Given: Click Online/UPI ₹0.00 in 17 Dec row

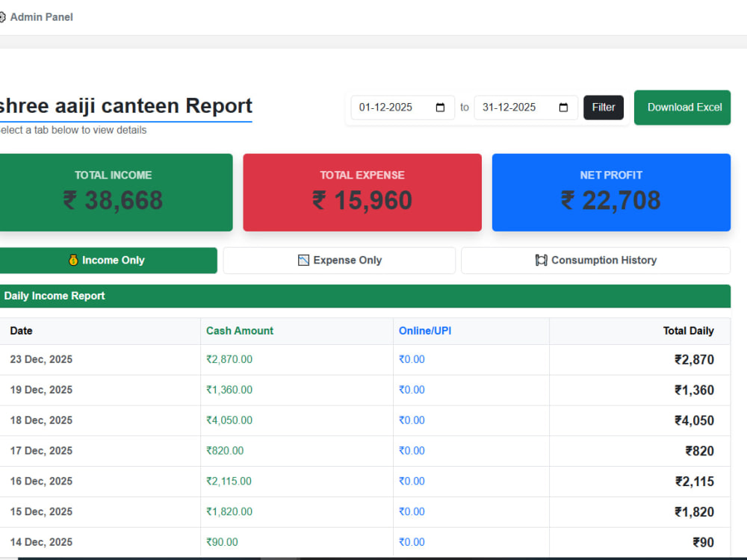Looking at the screenshot, I should (412, 451).
